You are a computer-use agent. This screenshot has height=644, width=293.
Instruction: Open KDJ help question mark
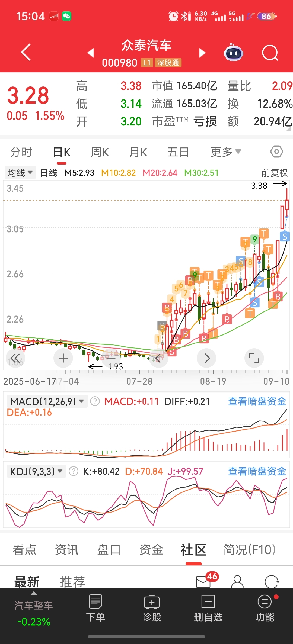[74, 471]
